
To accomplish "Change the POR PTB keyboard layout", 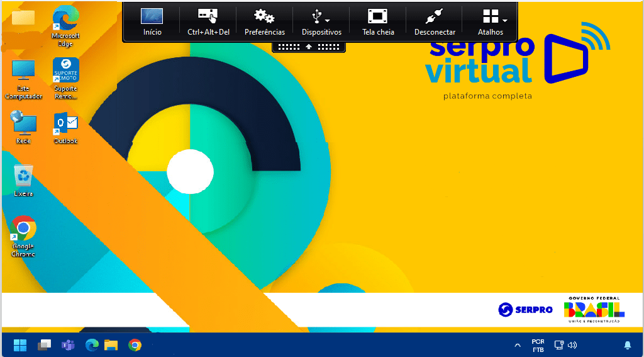I will pyautogui.click(x=538, y=346).
